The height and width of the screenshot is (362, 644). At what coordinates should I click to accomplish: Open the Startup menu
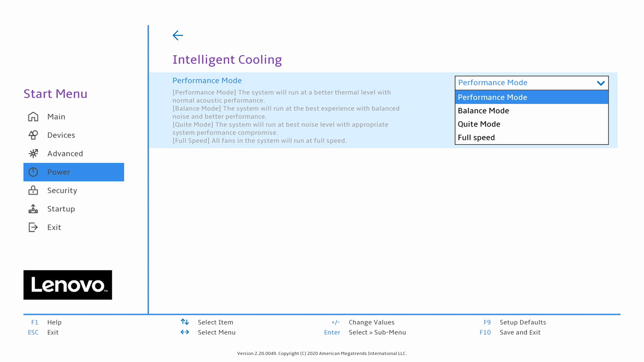[74, 209]
